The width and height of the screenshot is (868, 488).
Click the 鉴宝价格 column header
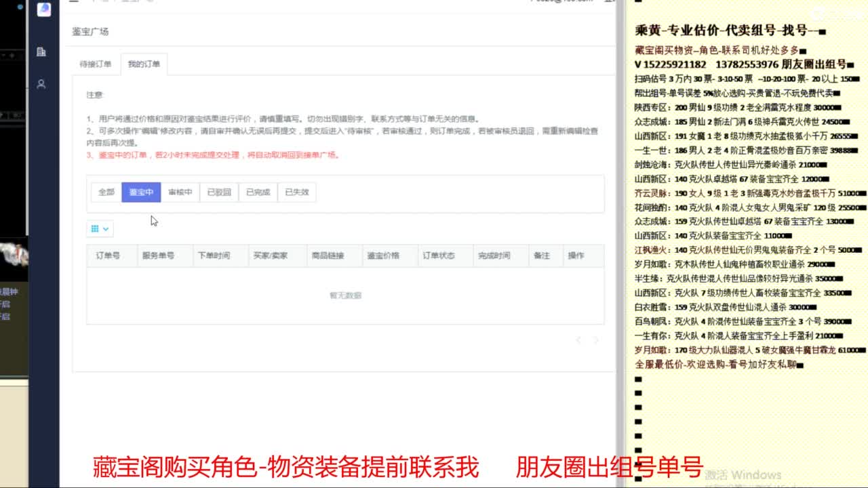383,256
